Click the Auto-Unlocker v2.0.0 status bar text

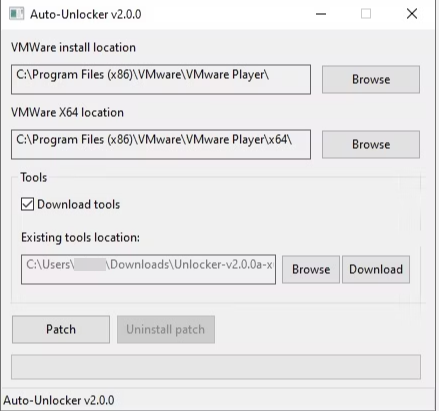[59, 400]
